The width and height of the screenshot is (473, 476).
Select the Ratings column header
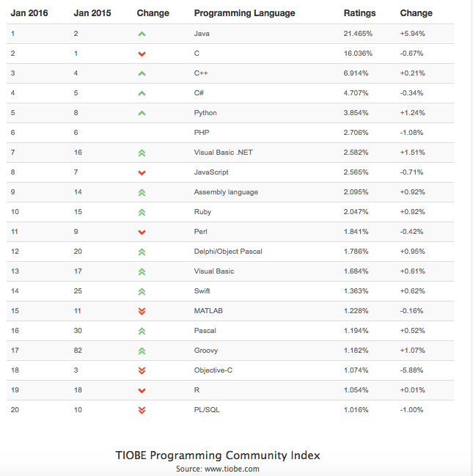(359, 13)
